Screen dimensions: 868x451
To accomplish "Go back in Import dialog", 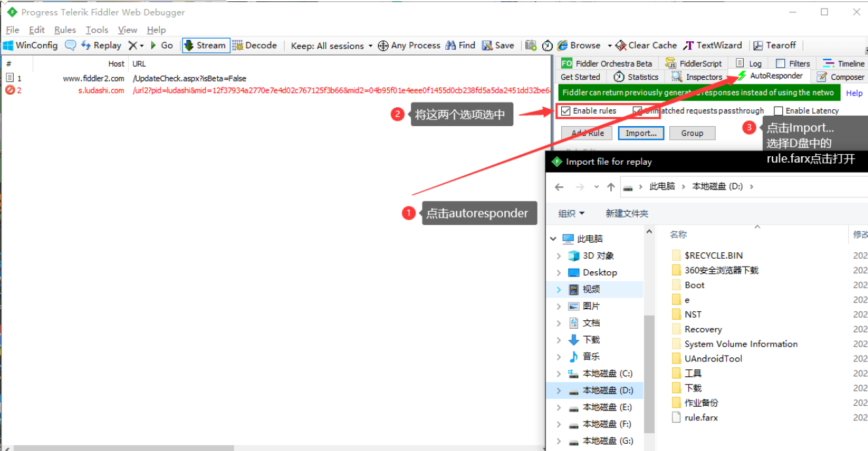I will coord(559,187).
